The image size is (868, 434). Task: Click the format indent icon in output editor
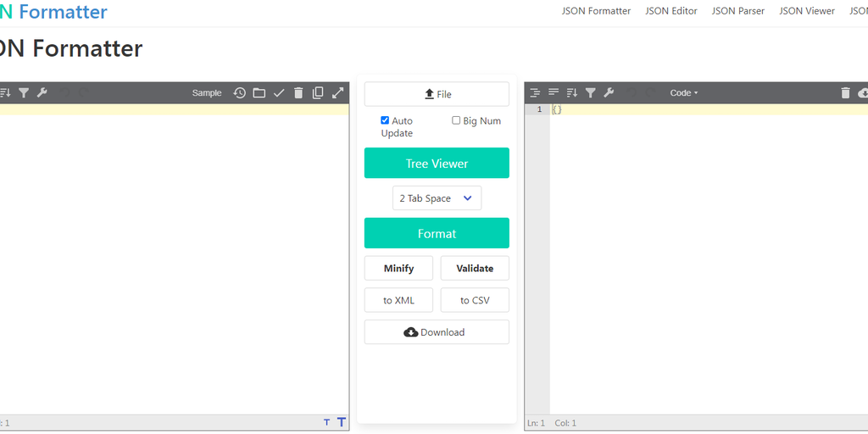pyautogui.click(x=535, y=93)
